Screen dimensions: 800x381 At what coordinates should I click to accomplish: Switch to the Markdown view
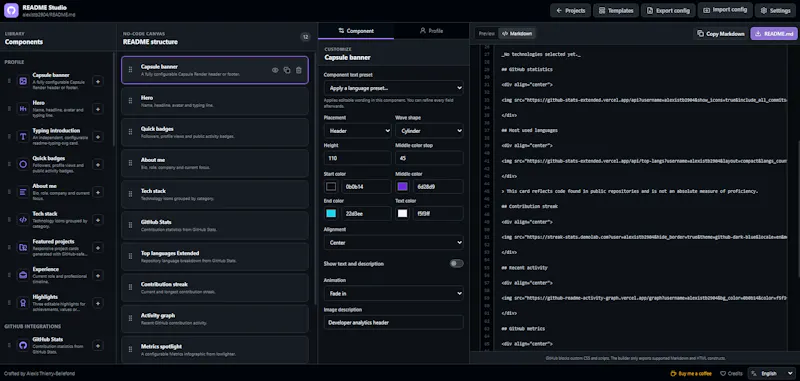tap(516, 34)
